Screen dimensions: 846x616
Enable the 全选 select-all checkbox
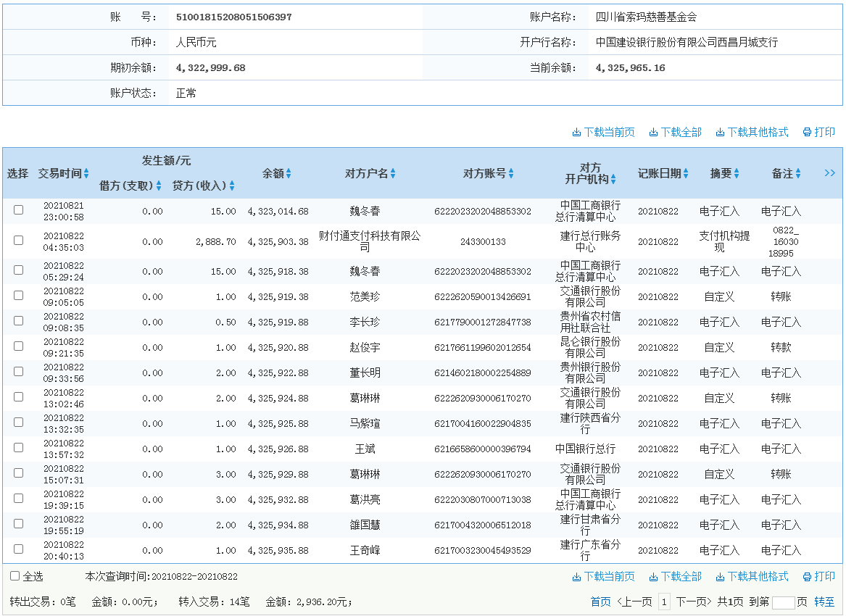13,575
